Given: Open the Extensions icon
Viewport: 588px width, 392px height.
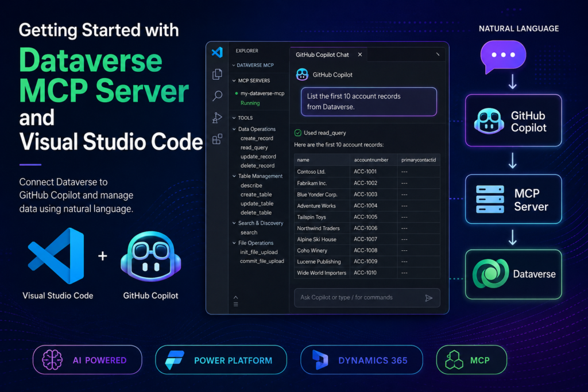Looking at the screenshot, I should [x=217, y=139].
